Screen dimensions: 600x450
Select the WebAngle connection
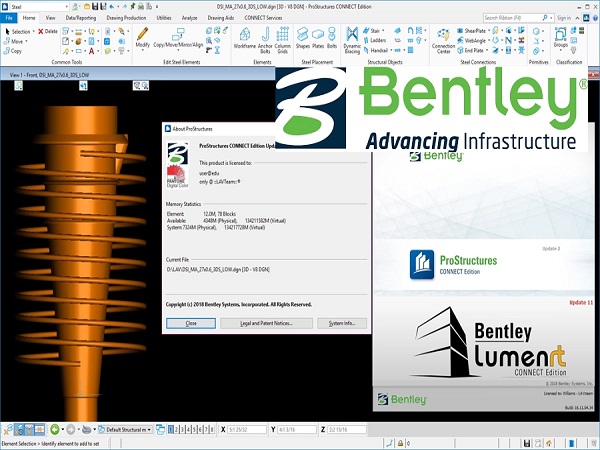[x=471, y=40]
